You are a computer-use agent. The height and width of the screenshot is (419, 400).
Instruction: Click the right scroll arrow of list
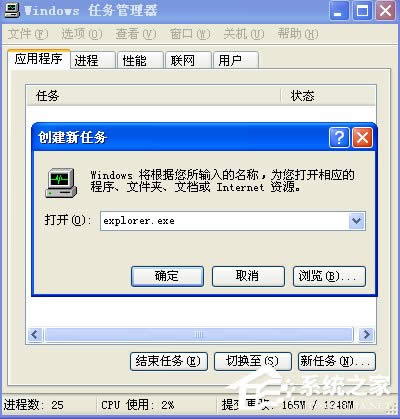tap(366, 334)
